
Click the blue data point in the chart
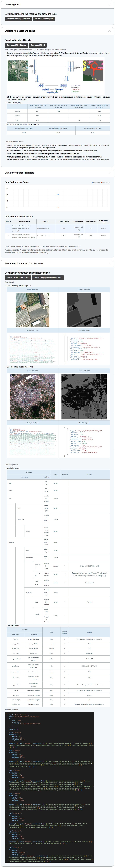click(58, 194)
